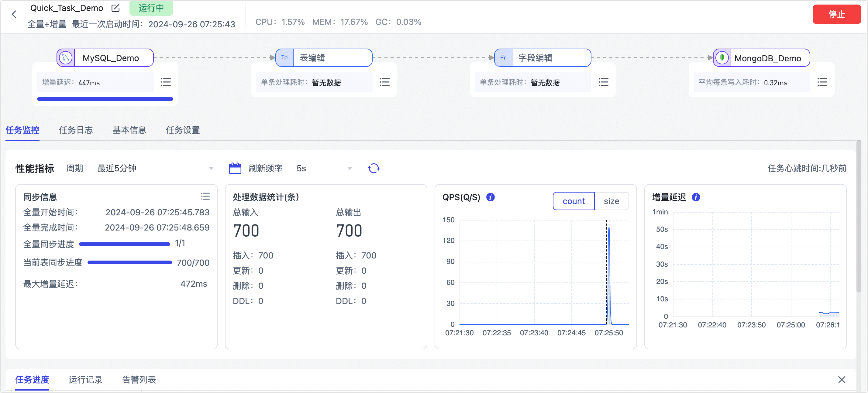Click the refresh icon to reload metrics

(374, 168)
